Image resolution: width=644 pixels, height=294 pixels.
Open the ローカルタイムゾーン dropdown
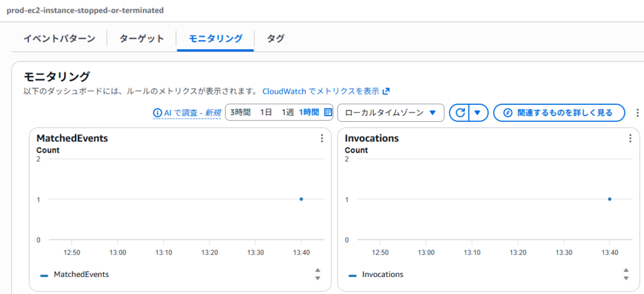click(x=391, y=112)
